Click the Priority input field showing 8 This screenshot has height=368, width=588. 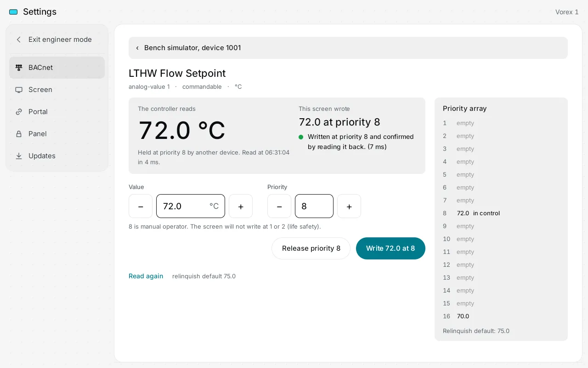click(x=314, y=206)
